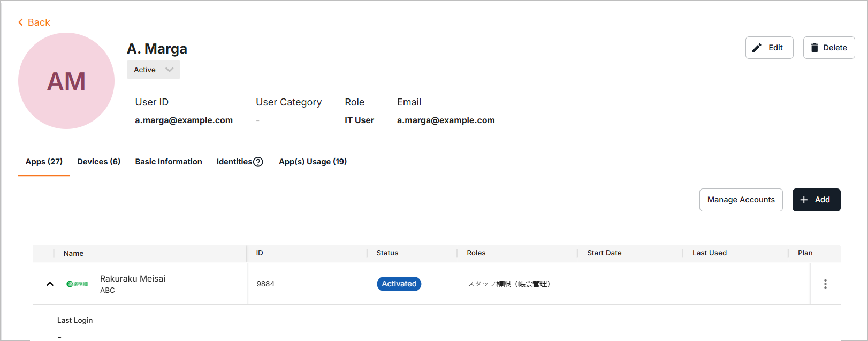Select the App(s) Usage (19) tab
The height and width of the screenshot is (341, 868).
(313, 162)
